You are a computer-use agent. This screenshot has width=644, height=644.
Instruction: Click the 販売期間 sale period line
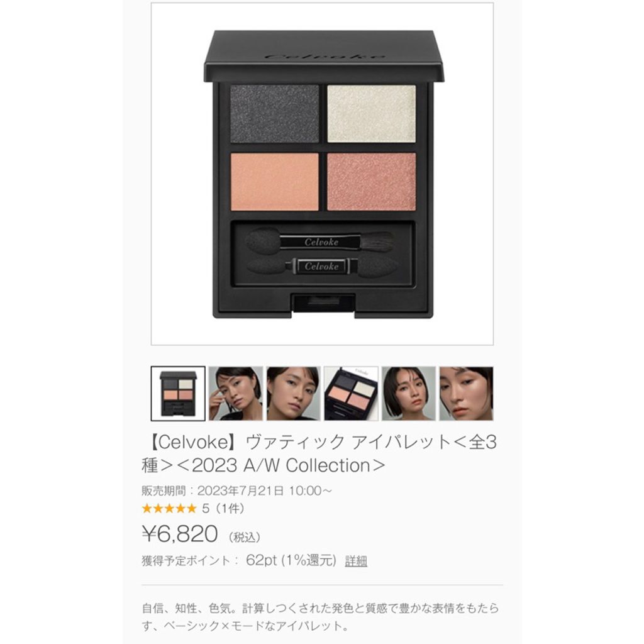236,491
